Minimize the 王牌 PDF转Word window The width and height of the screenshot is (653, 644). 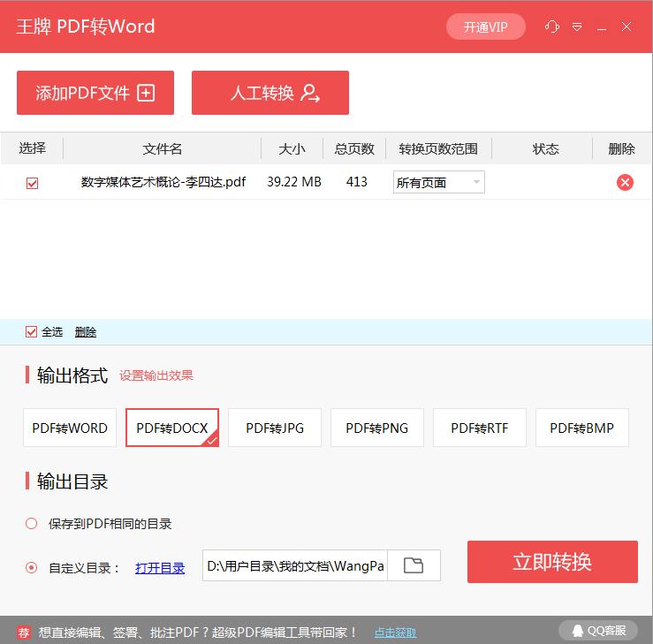pyautogui.click(x=602, y=29)
